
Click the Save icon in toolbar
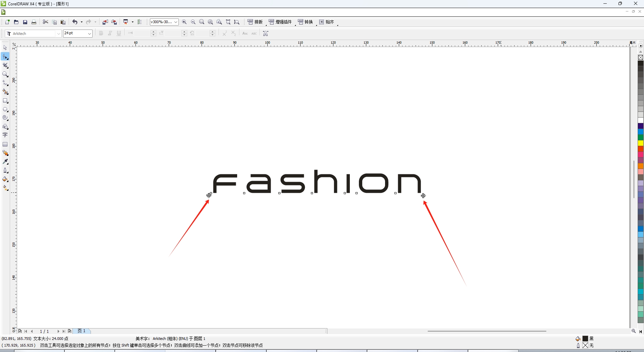[x=25, y=22]
